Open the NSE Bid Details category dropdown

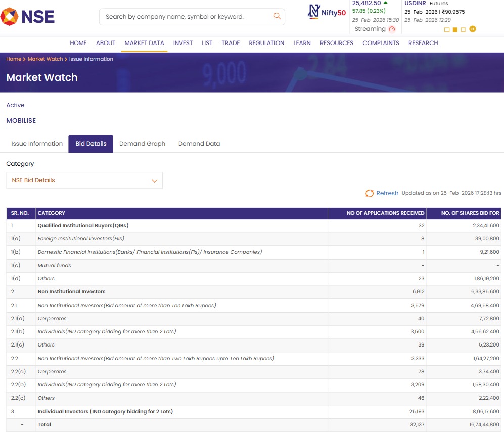(84, 180)
